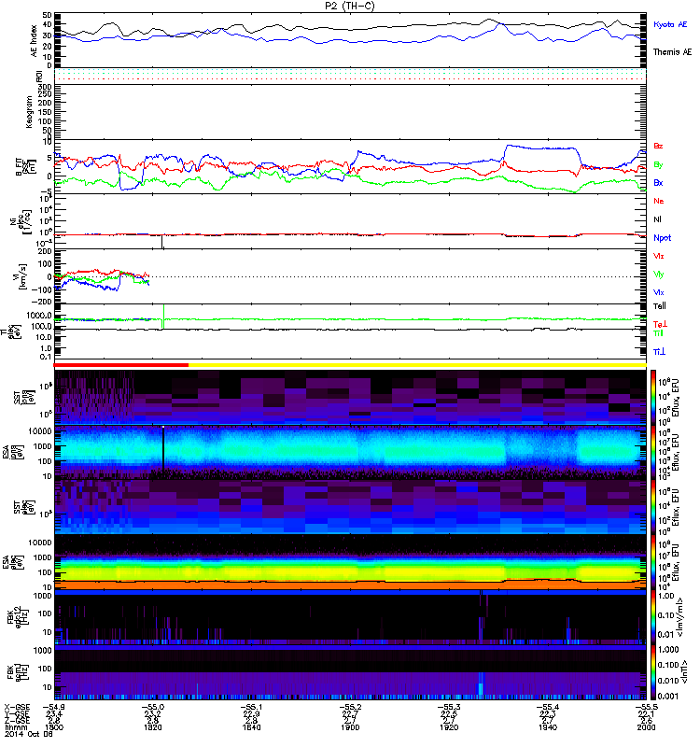The height and width of the screenshot is (747, 700).
Task: Click the 1820 time tick label
Action: pyautogui.click(x=152, y=727)
